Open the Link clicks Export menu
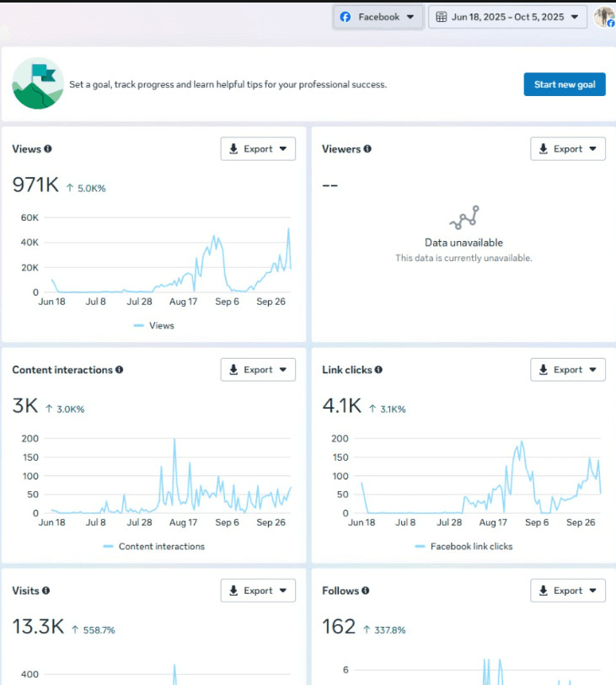Image resolution: width=616 pixels, height=685 pixels. (x=567, y=369)
